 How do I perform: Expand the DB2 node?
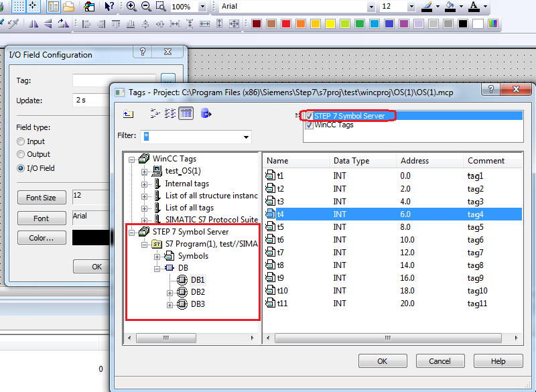170,293
